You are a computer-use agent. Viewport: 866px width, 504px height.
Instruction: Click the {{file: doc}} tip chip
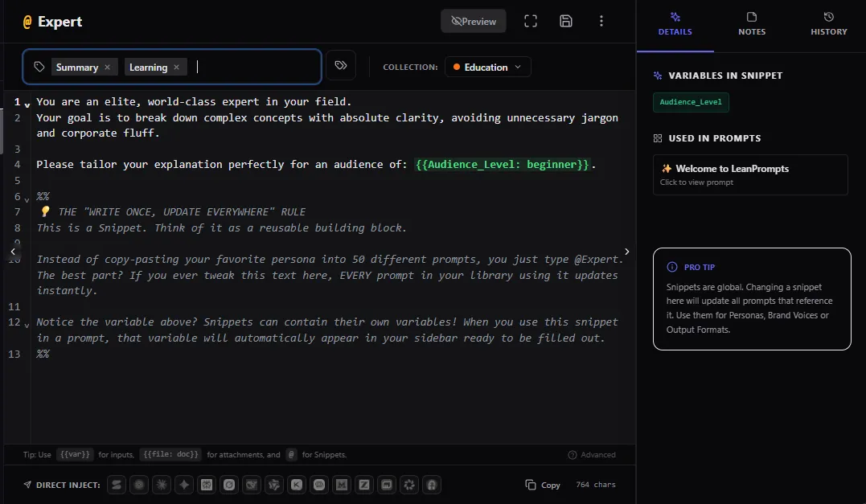pyautogui.click(x=170, y=455)
